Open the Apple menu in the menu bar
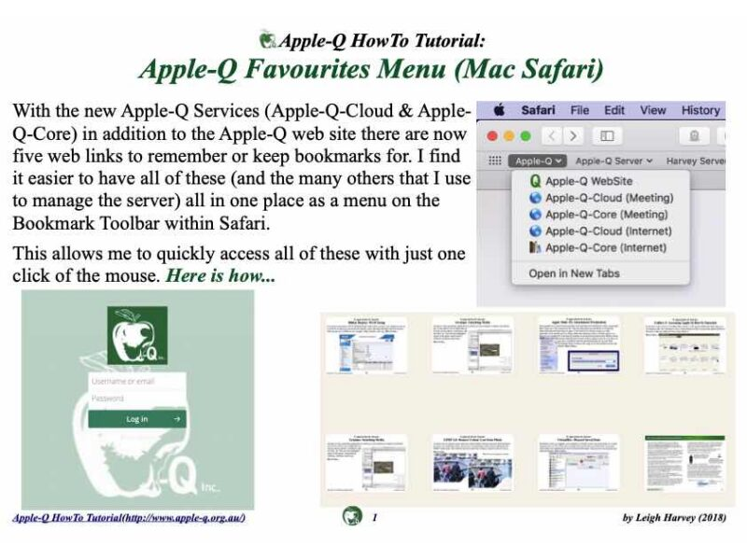The height and width of the screenshot is (560, 747). pos(499,110)
